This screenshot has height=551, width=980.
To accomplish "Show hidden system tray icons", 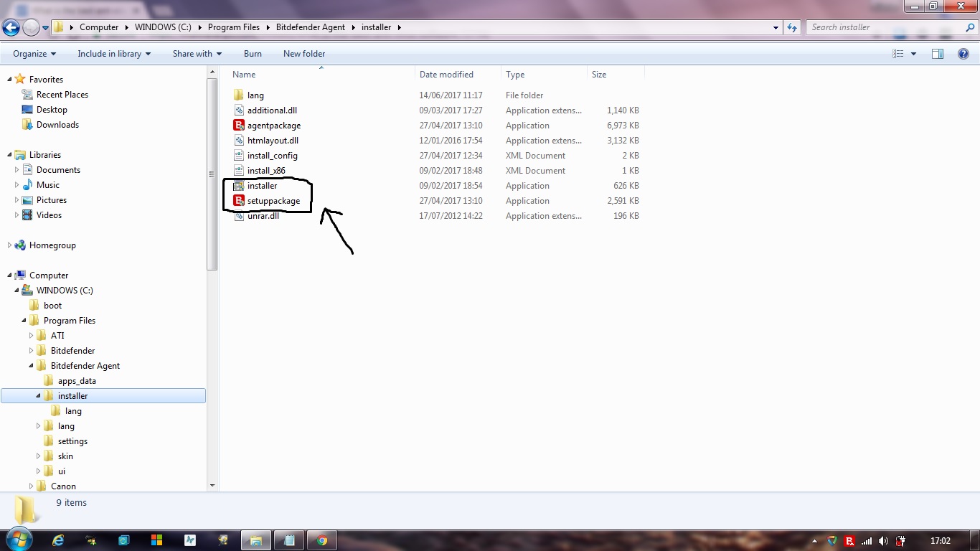I will point(815,541).
